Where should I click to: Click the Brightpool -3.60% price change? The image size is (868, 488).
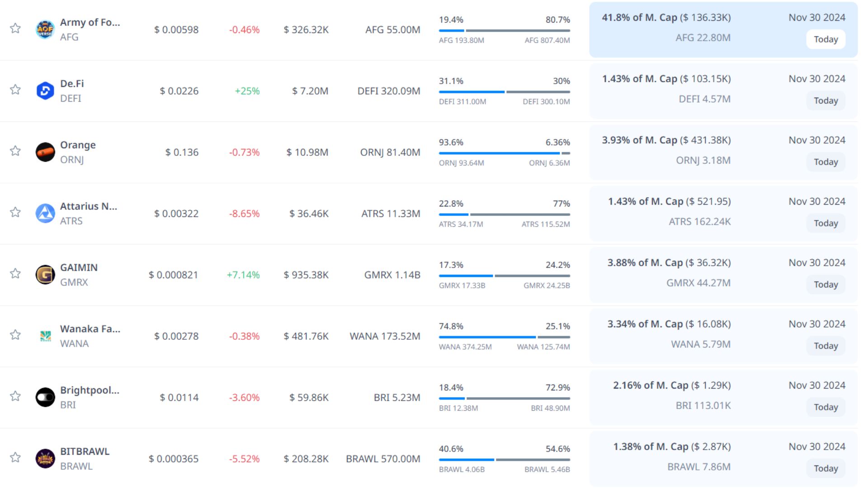click(x=244, y=398)
